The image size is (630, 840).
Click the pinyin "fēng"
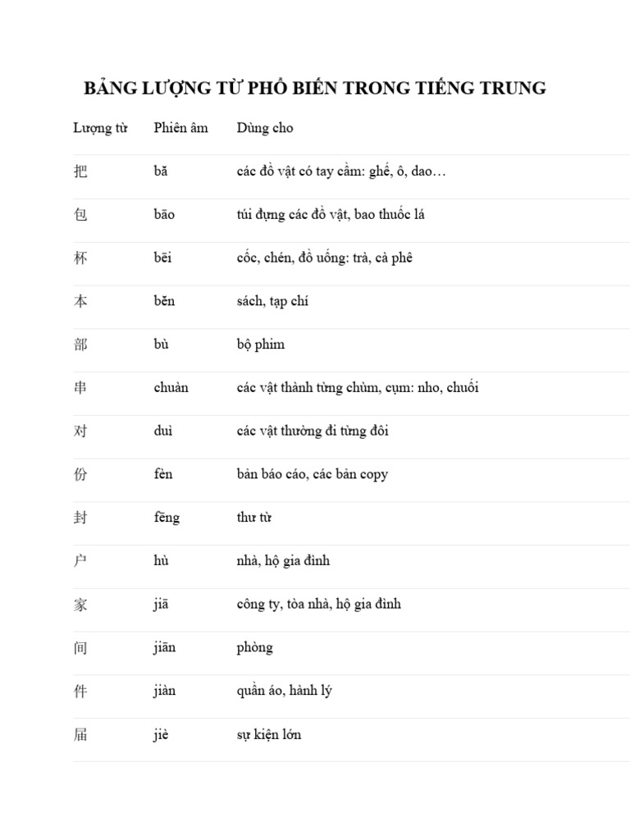[x=167, y=518]
